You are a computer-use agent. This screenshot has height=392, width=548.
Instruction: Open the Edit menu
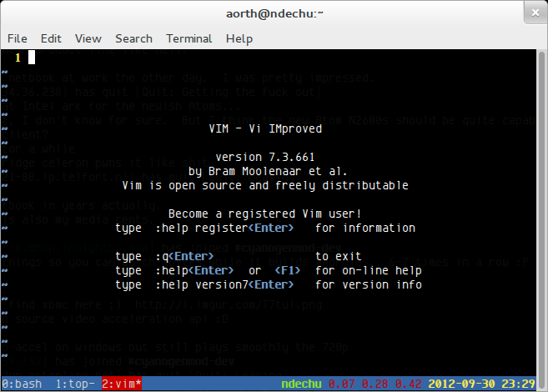pyautogui.click(x=51, y=38)
